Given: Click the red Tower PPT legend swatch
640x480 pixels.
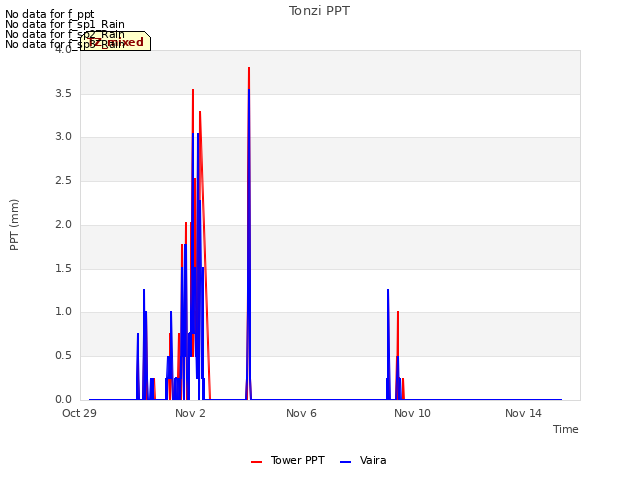Looking at the screenshot, I should coord(256,462).
